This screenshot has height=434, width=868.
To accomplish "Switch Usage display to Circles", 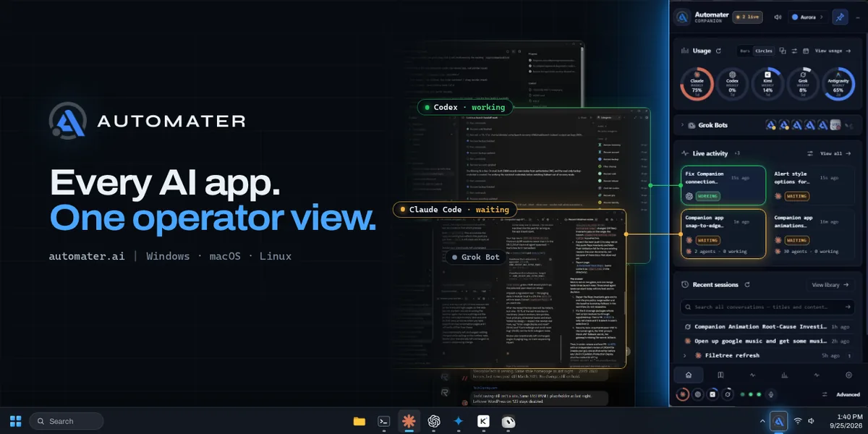I will coord(764,51).
